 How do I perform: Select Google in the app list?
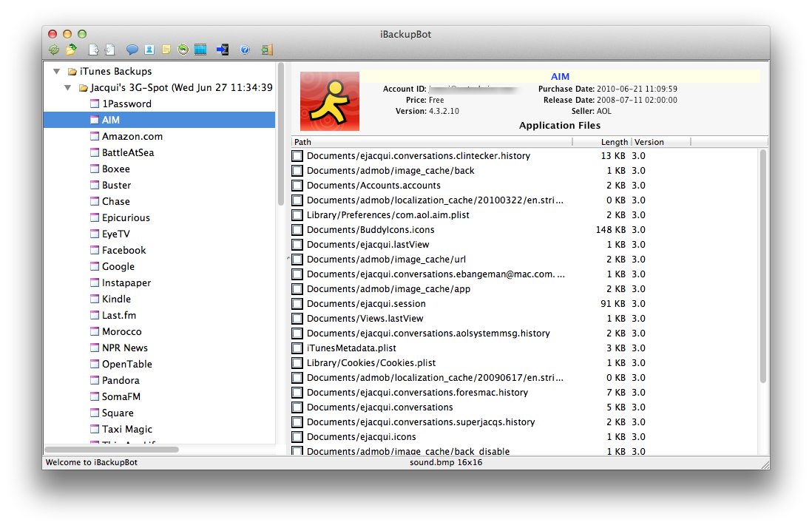[118, 266]
